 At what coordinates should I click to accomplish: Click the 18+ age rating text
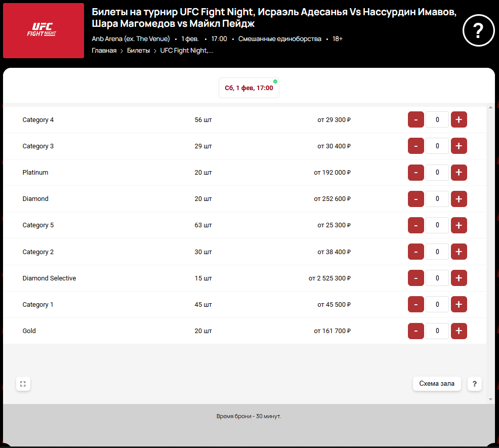[338, 39]
